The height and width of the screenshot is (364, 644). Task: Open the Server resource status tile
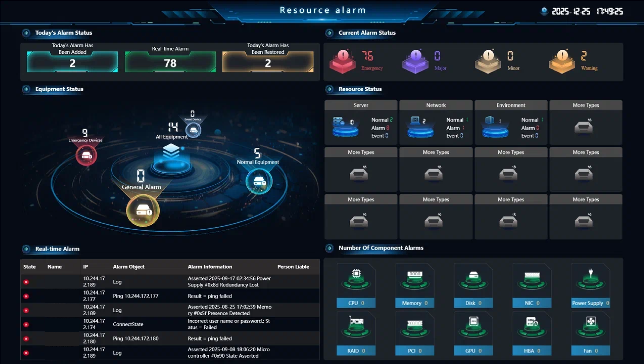point(361,123)
